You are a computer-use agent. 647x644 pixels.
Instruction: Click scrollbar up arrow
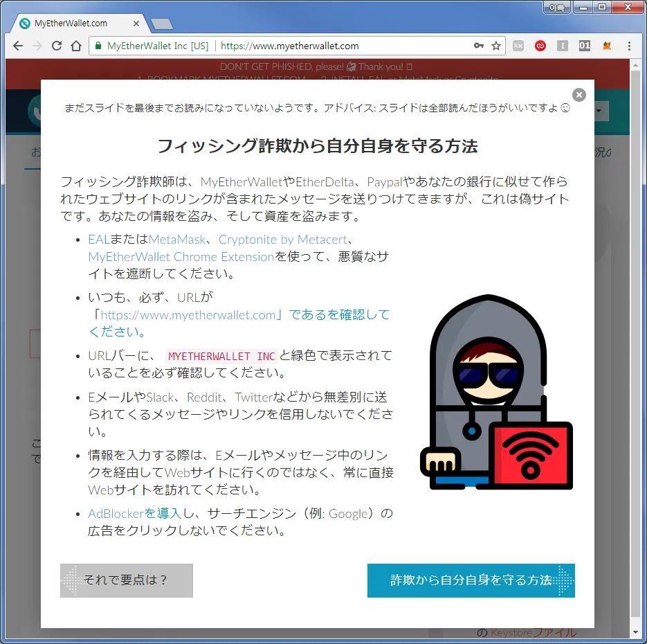point(635,66)
